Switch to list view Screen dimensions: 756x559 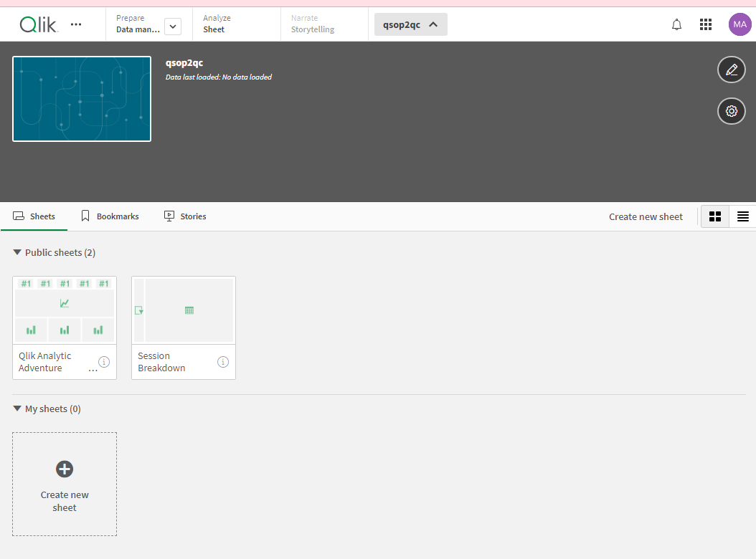click(743, 217)
